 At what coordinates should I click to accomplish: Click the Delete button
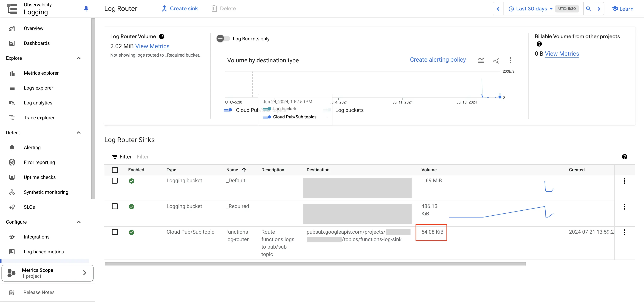[223, 9]
